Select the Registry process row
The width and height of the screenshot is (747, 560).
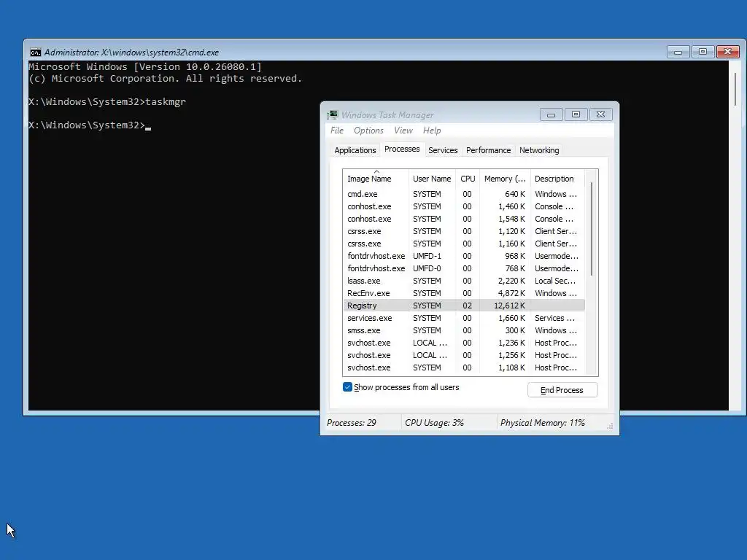coord(464,306)
